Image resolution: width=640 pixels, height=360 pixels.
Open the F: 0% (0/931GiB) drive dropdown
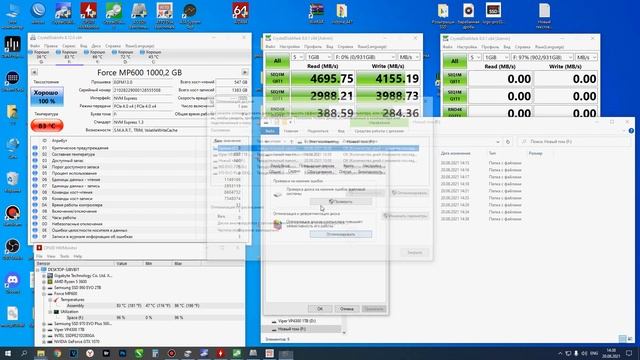pyautogui.click(x=365, y=57)
